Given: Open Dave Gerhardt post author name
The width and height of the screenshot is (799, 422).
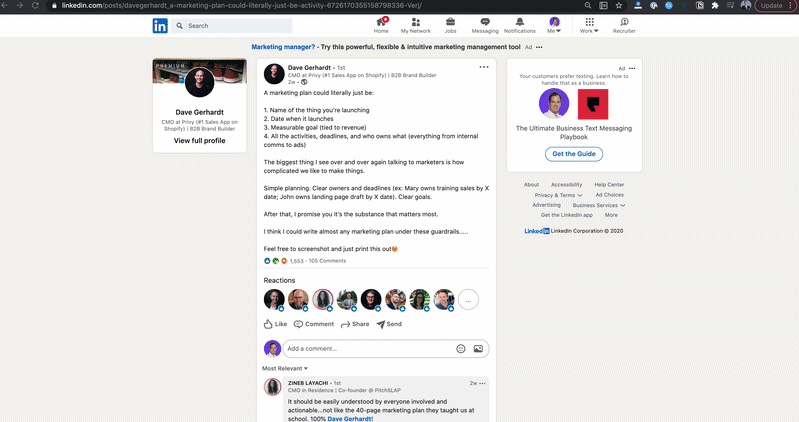Looking at the screenshot, I should [309, 67].
